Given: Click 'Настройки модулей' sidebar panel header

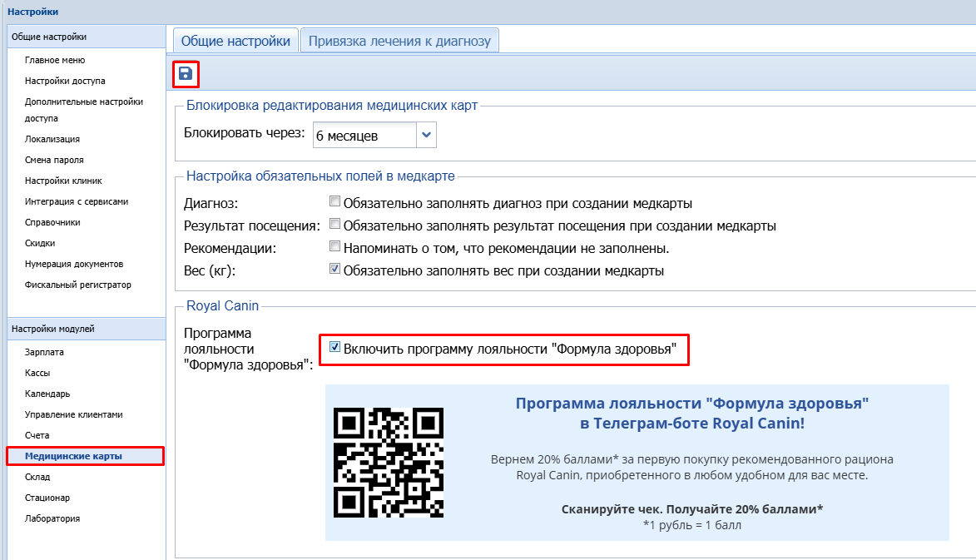Looking at the screenshot, I should point(87,329).
